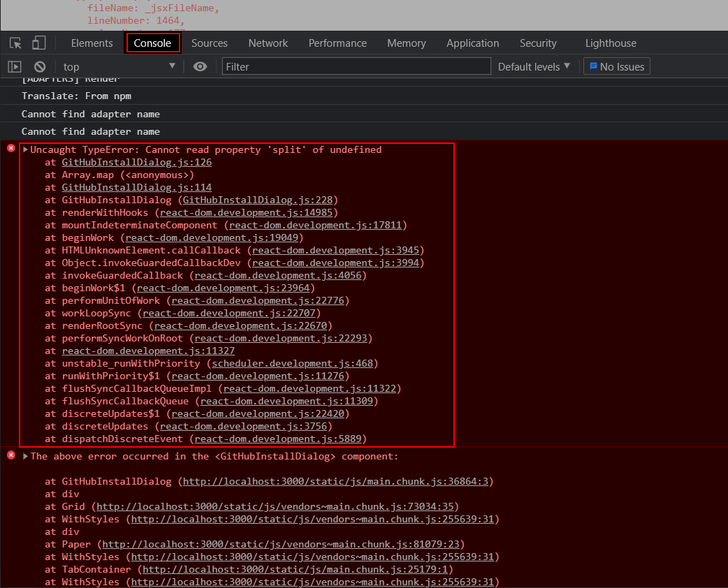Go to the Network tab
Image resolution: width=728 pixels, height=588 pixels.
tap(268, 43)
